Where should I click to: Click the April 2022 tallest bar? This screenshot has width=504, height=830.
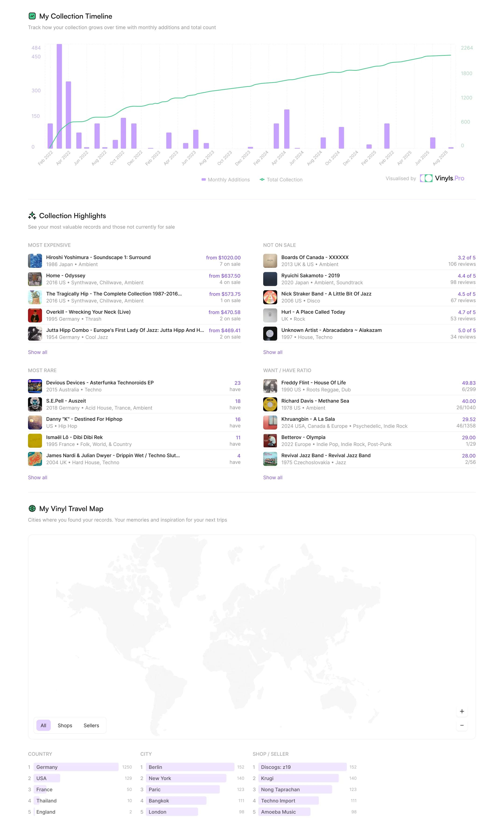click(59, 96)
